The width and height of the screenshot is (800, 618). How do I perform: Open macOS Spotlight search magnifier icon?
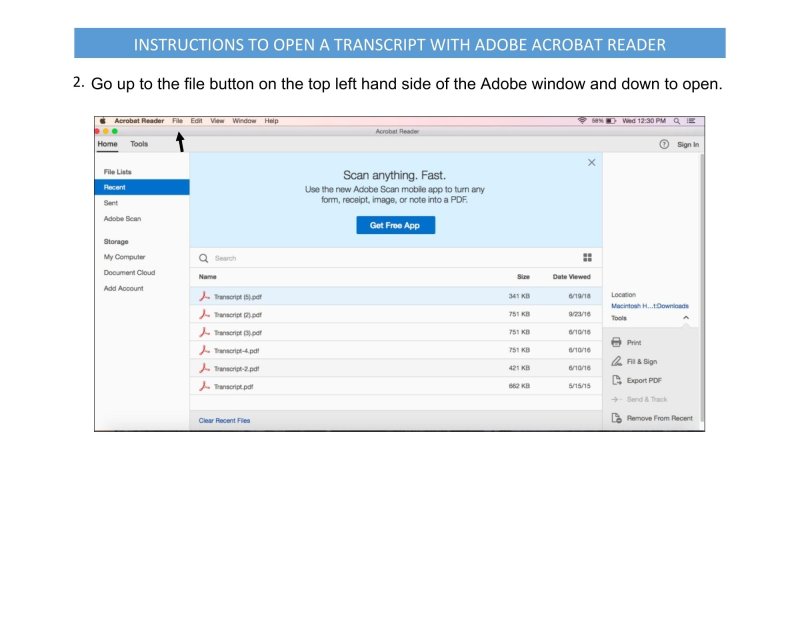[x=677, y=121]
